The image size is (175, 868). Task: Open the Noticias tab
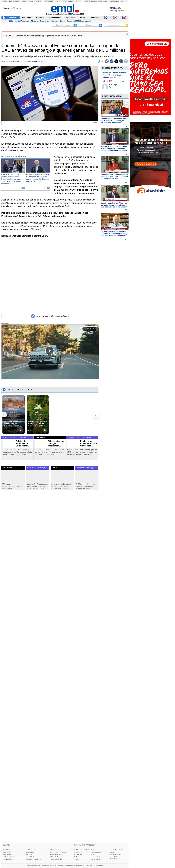(13, 18)
